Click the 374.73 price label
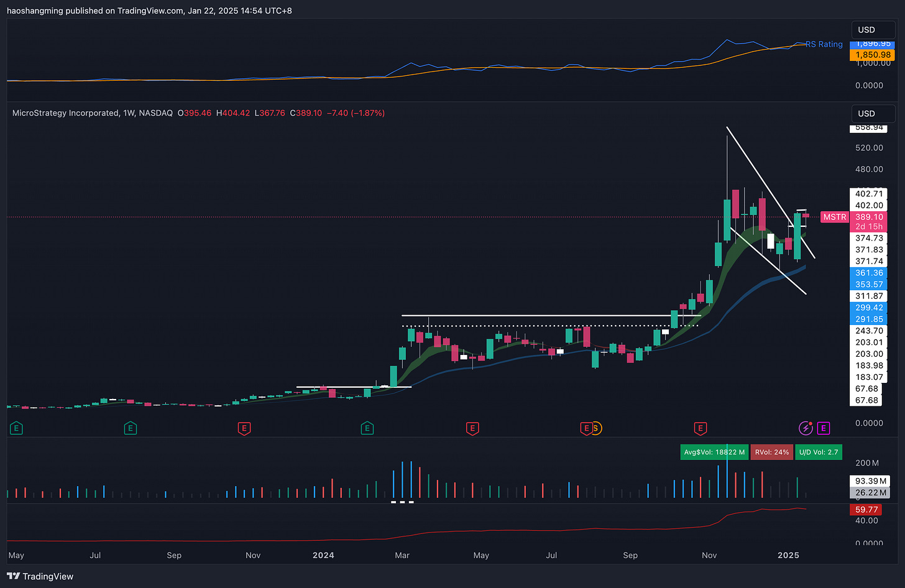The width and height of the screenshot is (905, 588). tap(869, 238)
